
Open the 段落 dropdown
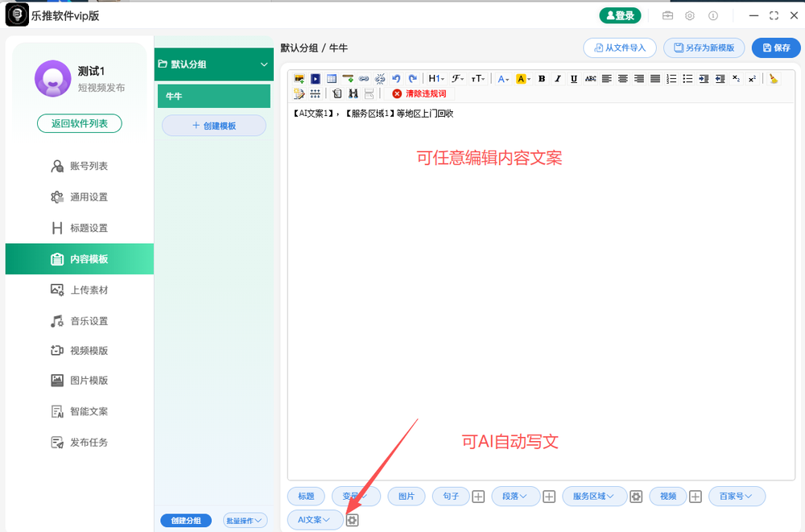pos(515,496)
